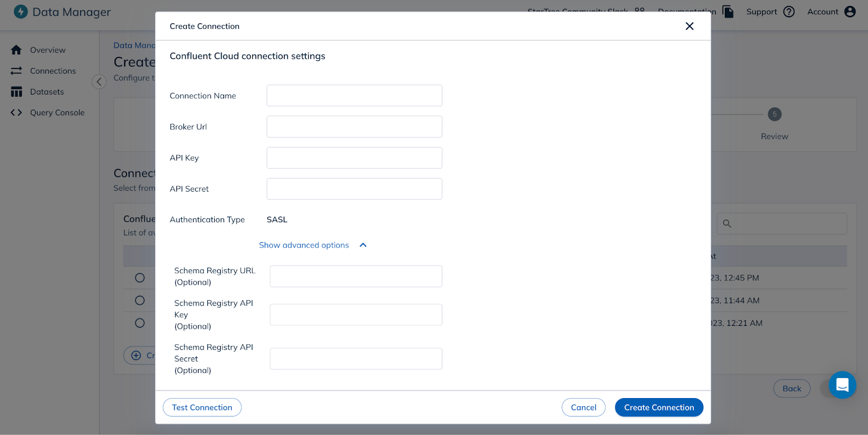The width and height of the screenshot is (868, 435).
Task: Click the 12:21 AM timestamp cell
Action: coord(737,323)
